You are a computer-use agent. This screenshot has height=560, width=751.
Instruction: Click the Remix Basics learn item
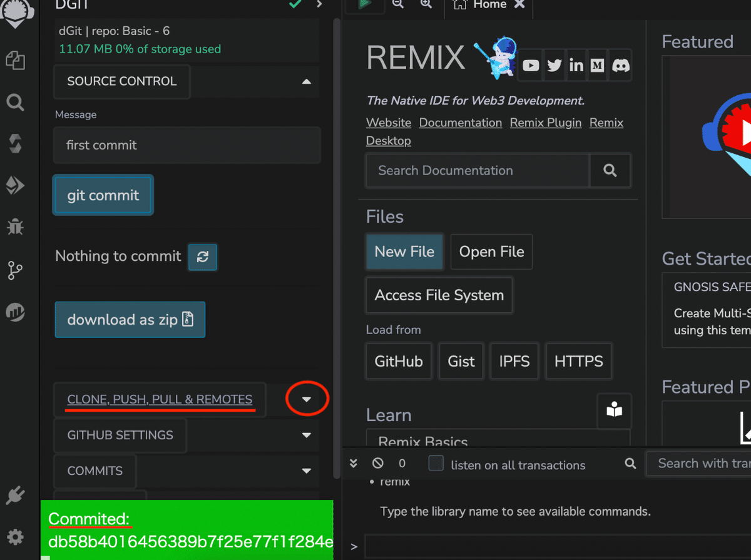pyautogui.click(x=498, y=439)
